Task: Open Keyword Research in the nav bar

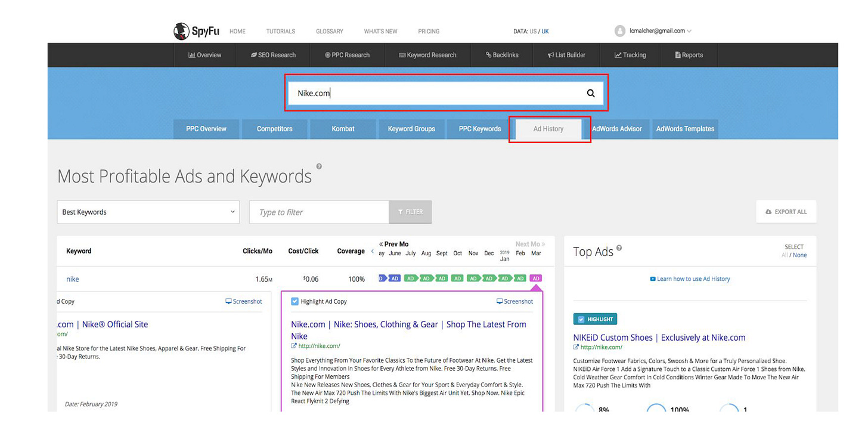Action: (427, 55)
